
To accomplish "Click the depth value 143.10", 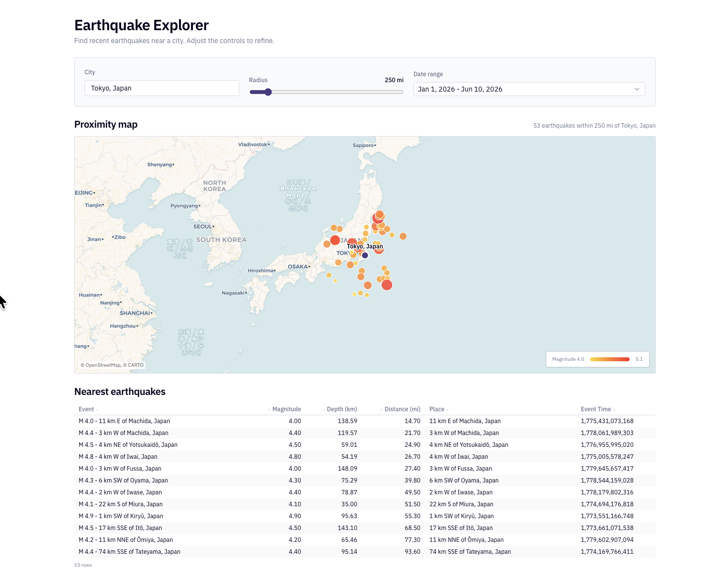I will (347, 528).
